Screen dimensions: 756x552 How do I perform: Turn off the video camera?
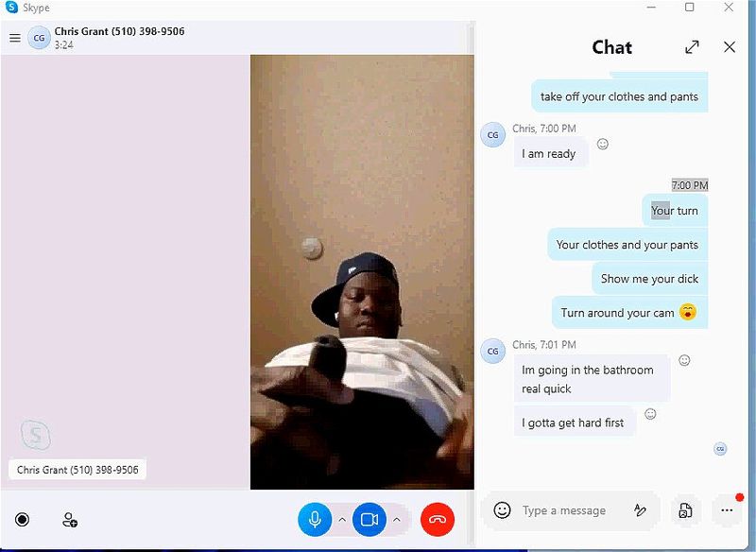[x=369, y=519]
